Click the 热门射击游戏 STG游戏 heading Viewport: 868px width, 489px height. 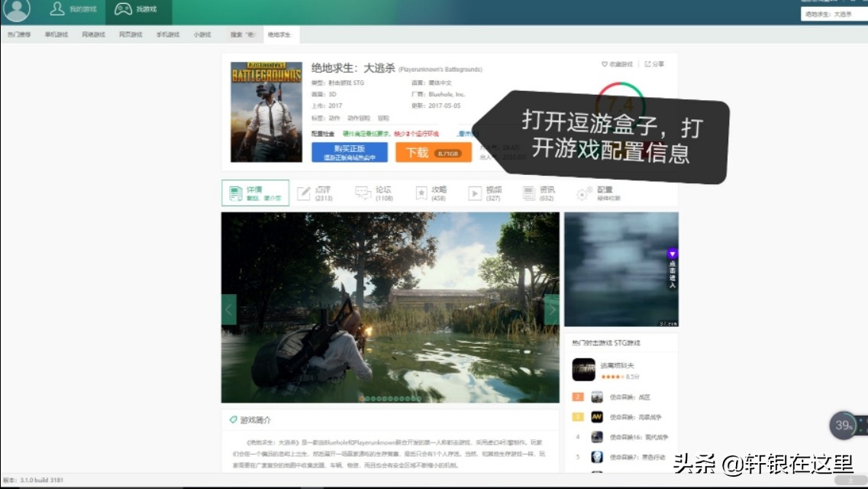point(605,343)
